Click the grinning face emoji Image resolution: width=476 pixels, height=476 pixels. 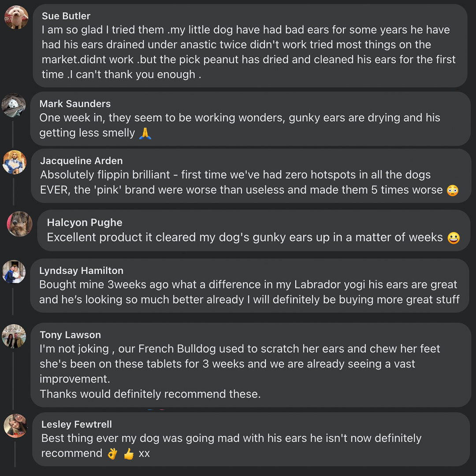[x=454, y=238]
